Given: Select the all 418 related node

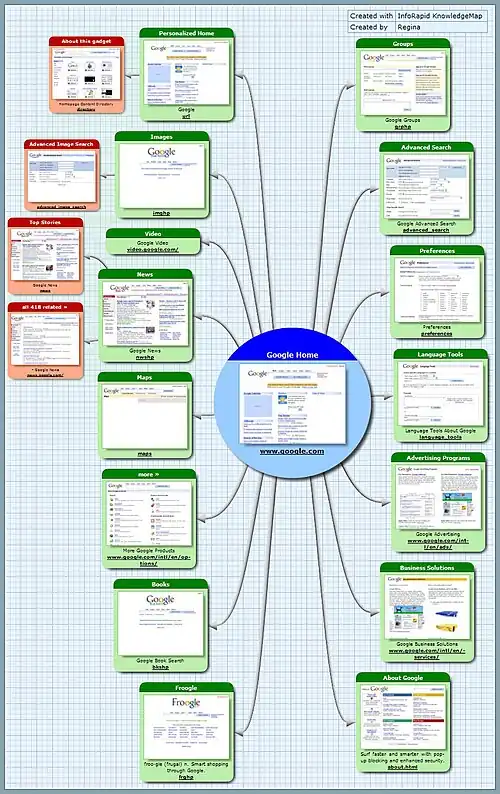Looking at the screenshot, I should (x=45, y=340).
